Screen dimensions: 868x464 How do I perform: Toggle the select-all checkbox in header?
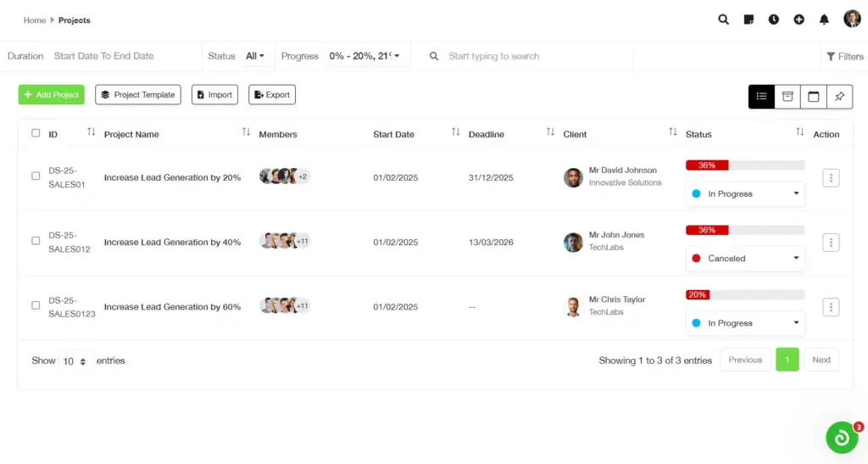tap(36, 133)
